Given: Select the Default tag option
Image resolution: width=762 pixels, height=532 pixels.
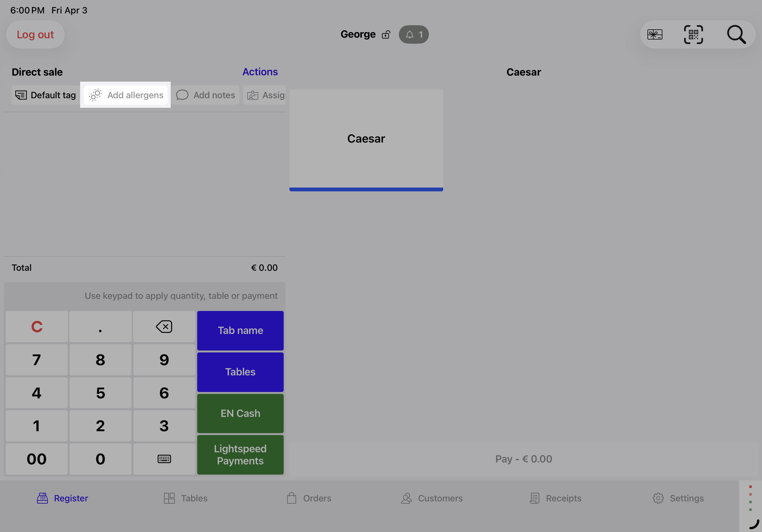Looking at the screenshot, I should point(46,95).
